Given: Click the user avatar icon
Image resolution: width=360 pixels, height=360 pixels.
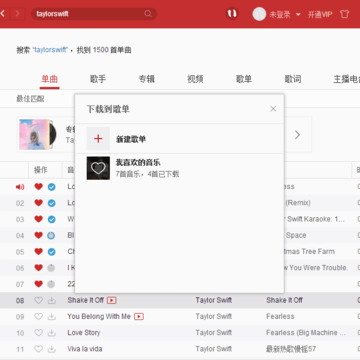Looking at the screenshot, I should click(259, 14).
